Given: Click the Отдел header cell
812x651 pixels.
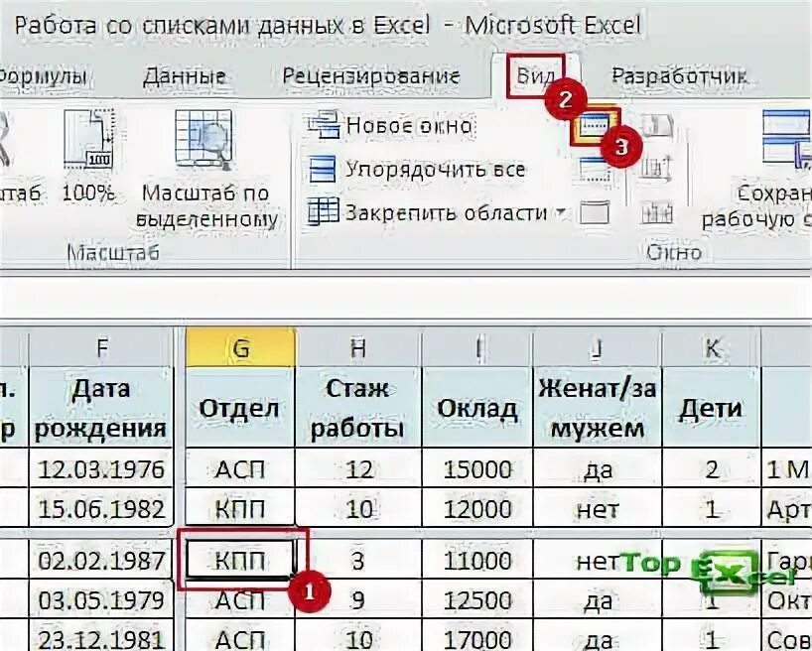Looking at the screenshot, I should 240,408.
